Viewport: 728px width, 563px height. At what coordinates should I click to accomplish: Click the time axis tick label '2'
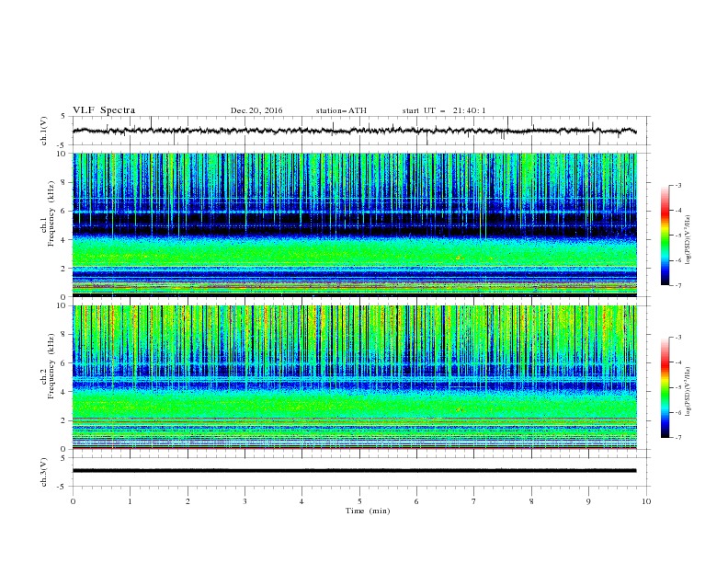click(x=188, y=501)
